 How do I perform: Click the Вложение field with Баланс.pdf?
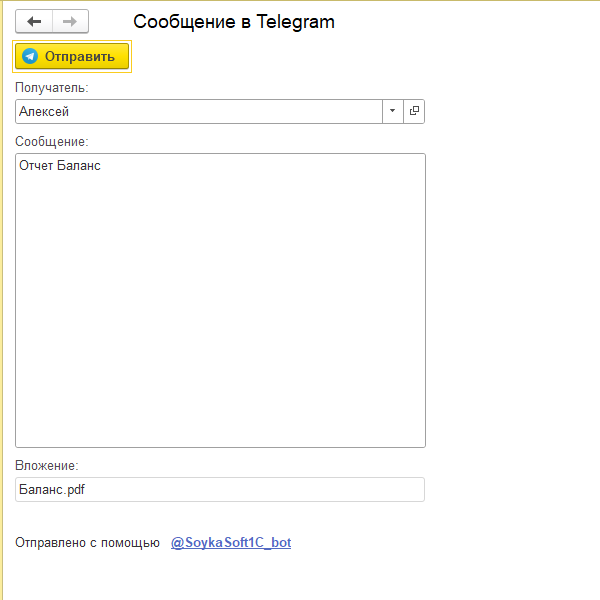point(220,489)
